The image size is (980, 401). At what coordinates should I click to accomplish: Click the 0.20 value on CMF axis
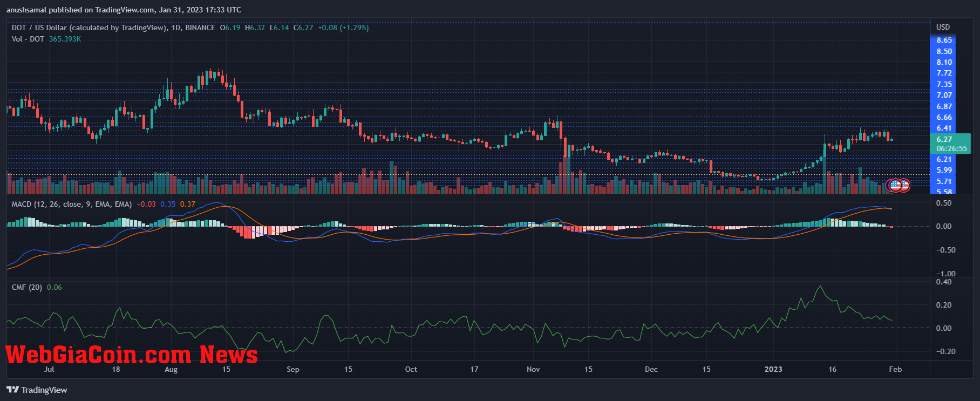point(944,305)
